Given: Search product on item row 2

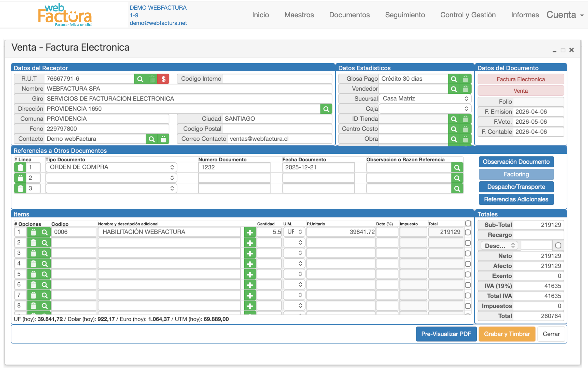Looking at the screenshot, I should (x=45, y=243).
